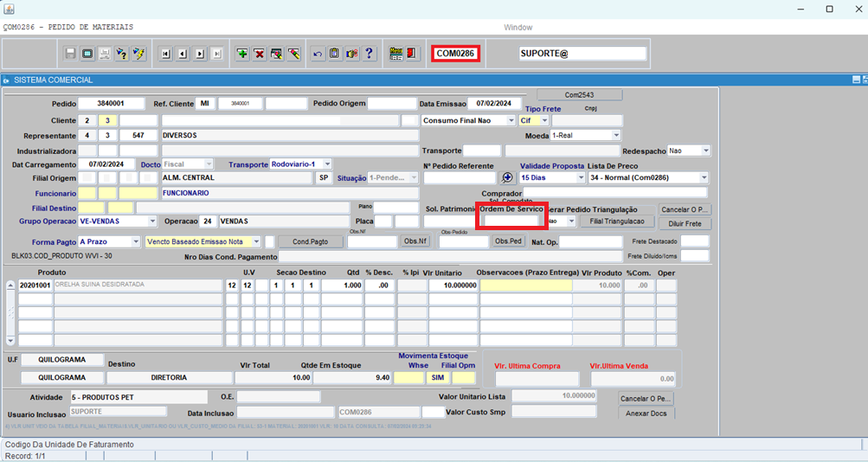Viewport: 868px width, 462px height.
Task: Open the Moeda 1-Real dropdown
Action: click(x=616, y=136)
